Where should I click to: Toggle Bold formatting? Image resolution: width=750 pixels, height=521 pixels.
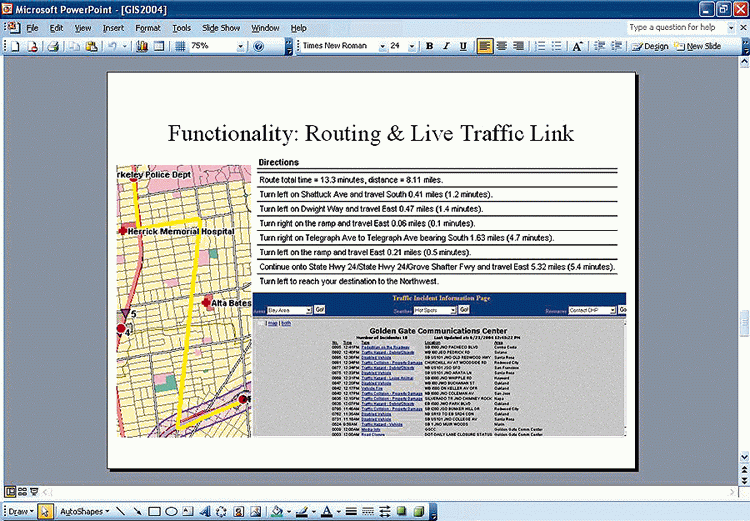coord(430,46)
